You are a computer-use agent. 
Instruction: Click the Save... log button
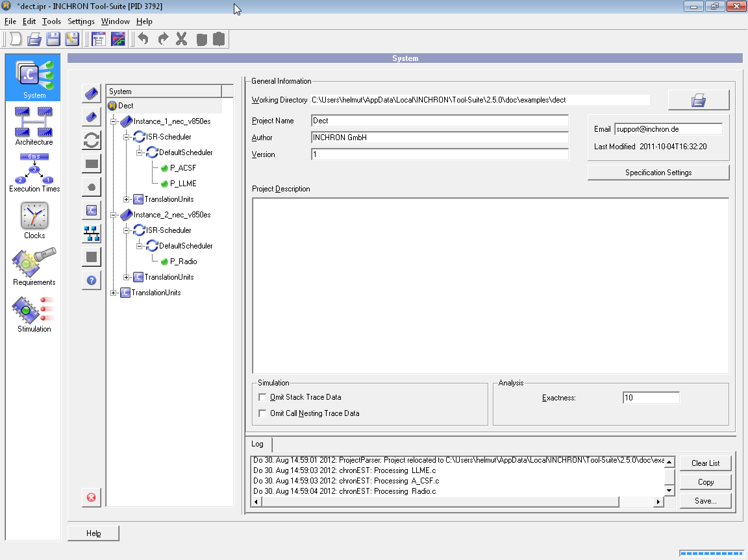tap(706, 501)
